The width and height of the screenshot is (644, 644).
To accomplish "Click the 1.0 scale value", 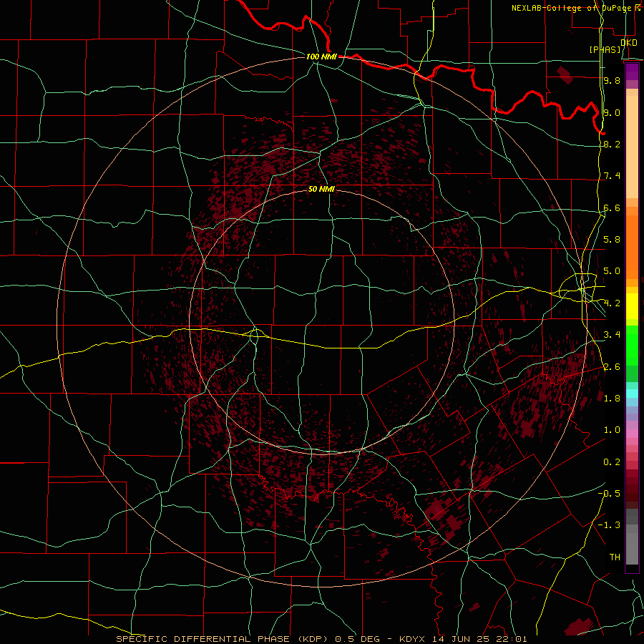I will pyautogui.click(x=612, y=430).
